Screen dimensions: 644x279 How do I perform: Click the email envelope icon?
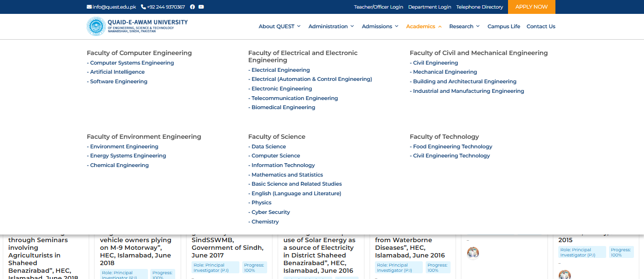tap(89, 7)
